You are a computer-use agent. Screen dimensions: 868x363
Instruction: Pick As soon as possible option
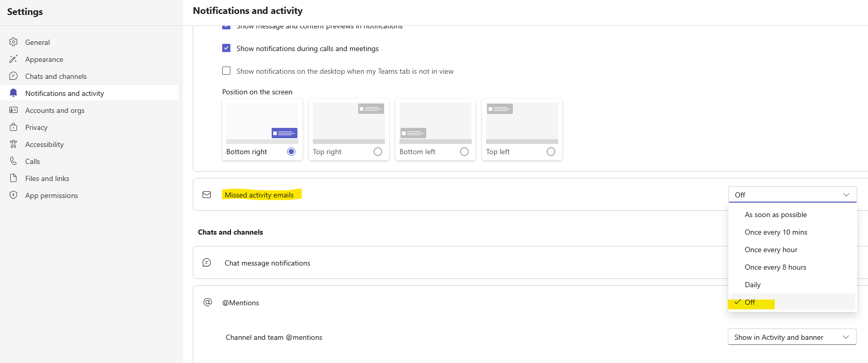pos(776,215)
